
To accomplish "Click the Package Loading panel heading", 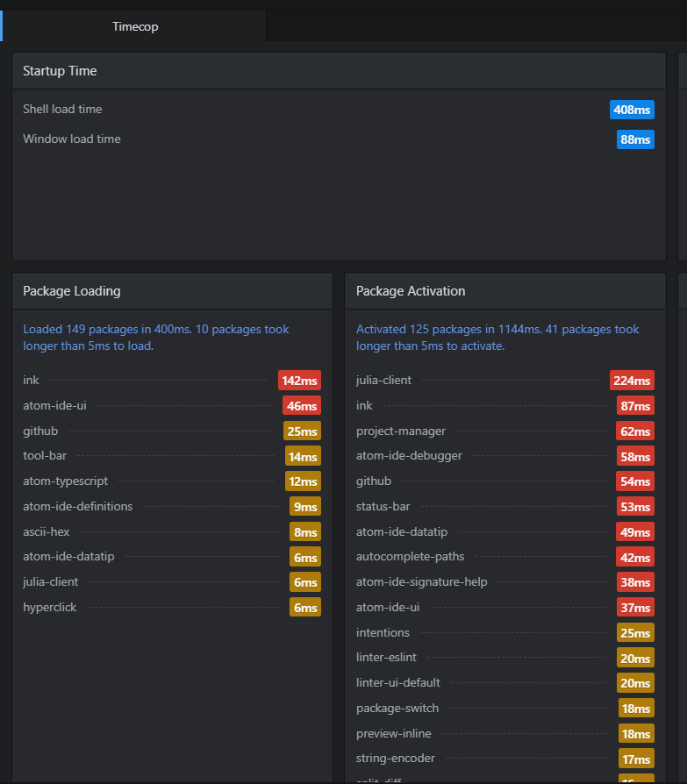I will pos(72,291).
